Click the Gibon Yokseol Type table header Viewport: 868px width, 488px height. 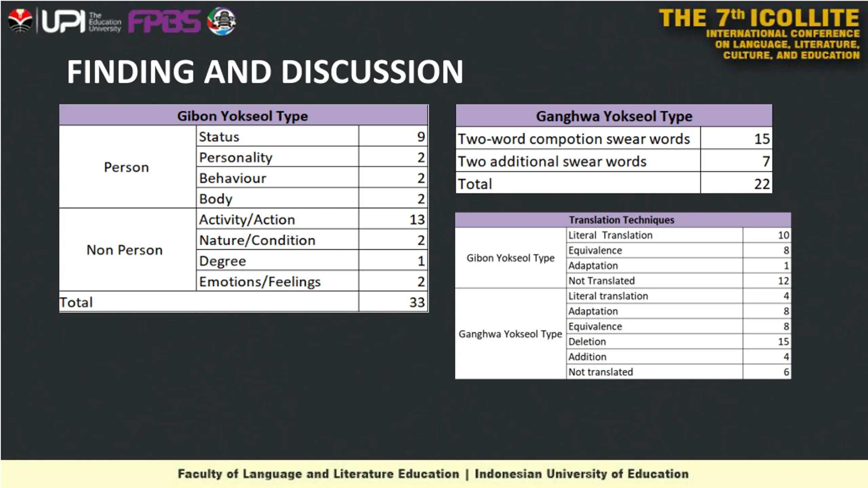pyautogui.click(x=243, y=116)
